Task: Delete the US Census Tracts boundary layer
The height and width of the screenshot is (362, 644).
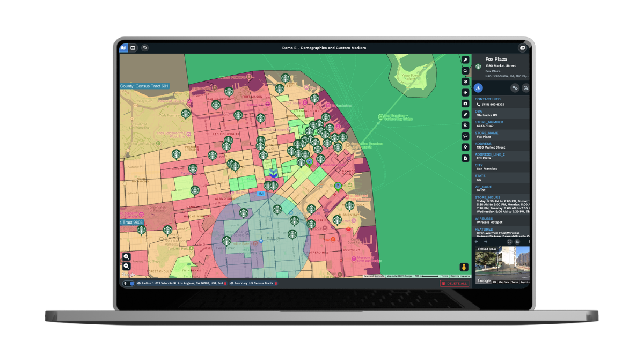Action: click(276, 283)
